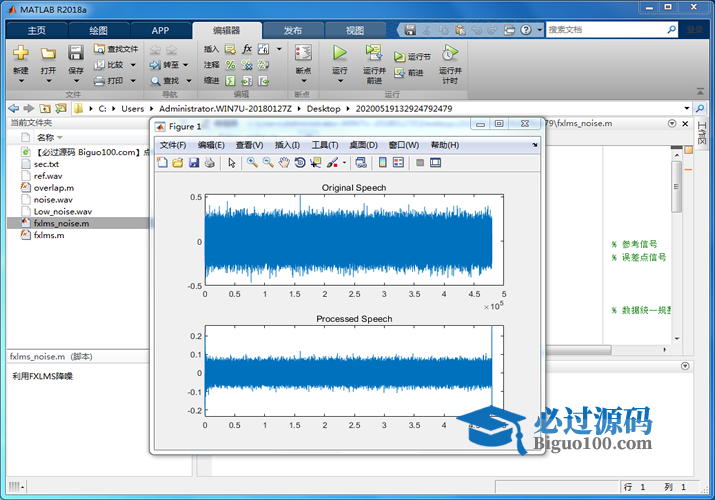Select fxlms_noise.m in file list
This screenshot has width=715, height=500.
[62, 223]
